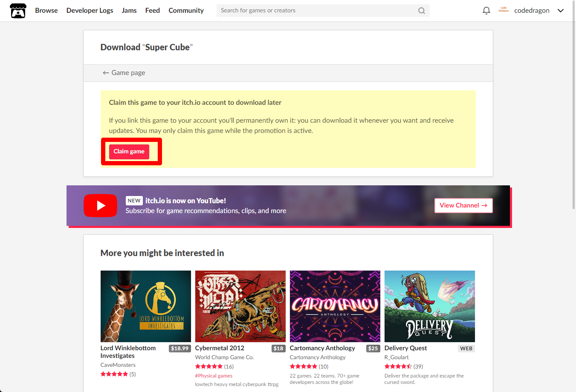
Task: Click the Delivery Quest star rating (39)
Action: click(x=404, y=366)
